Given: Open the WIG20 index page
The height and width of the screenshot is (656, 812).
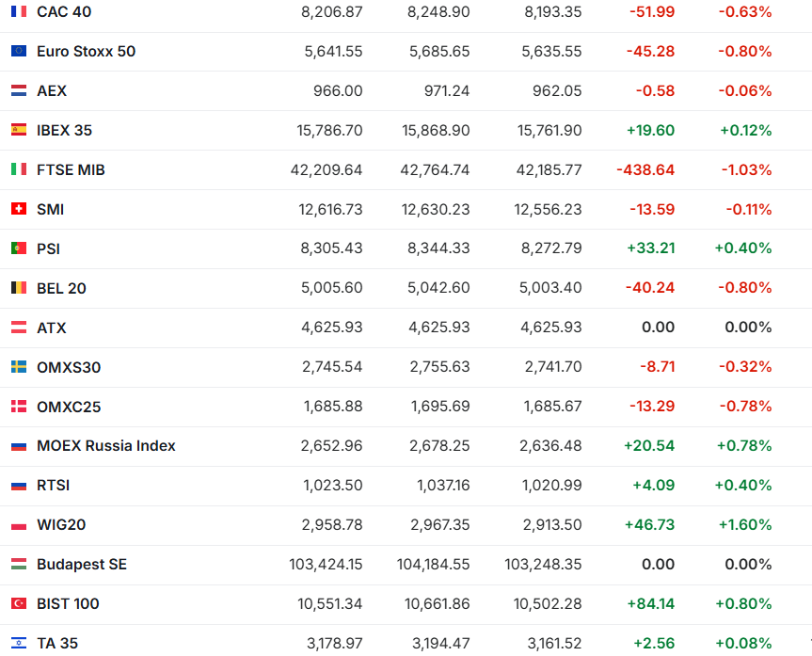Looking at the screenshot, I should pyautogui.click(x=61, y=524).
